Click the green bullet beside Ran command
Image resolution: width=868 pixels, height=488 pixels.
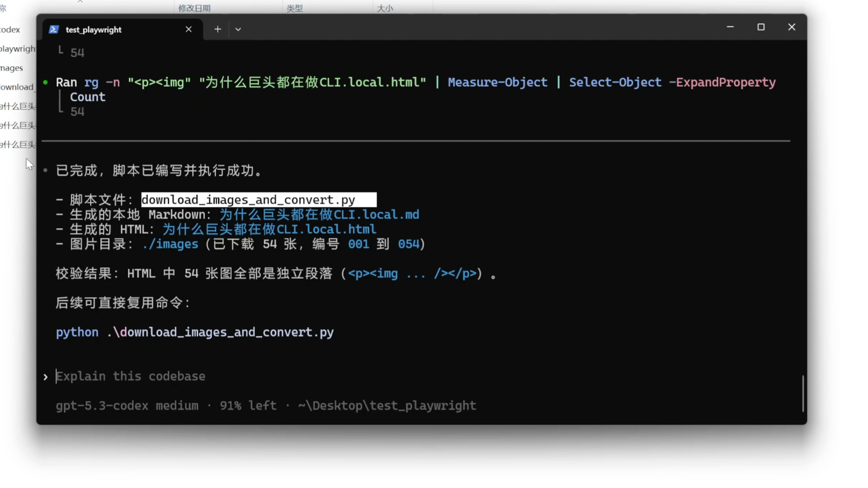[45, 82]
